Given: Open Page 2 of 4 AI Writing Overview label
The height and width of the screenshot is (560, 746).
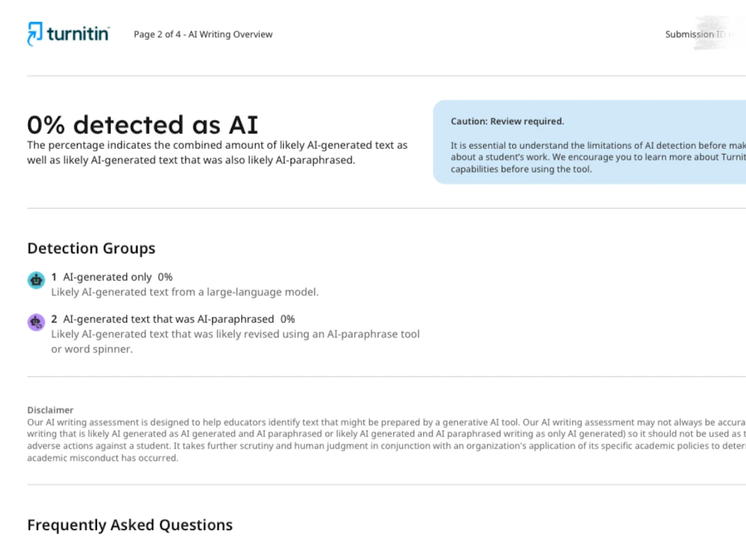Looking at the screenshot, I should pos(203,34).
